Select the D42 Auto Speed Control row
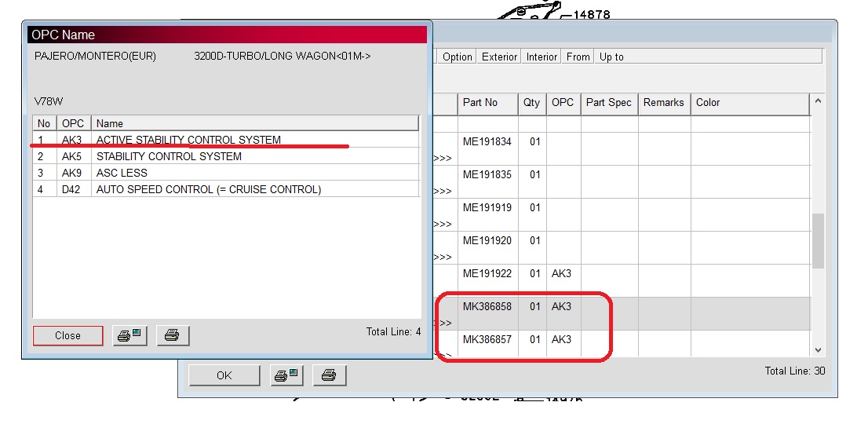The height and width of the screenshot is (424, 868). pyautogui.click(x=226, y=189)
